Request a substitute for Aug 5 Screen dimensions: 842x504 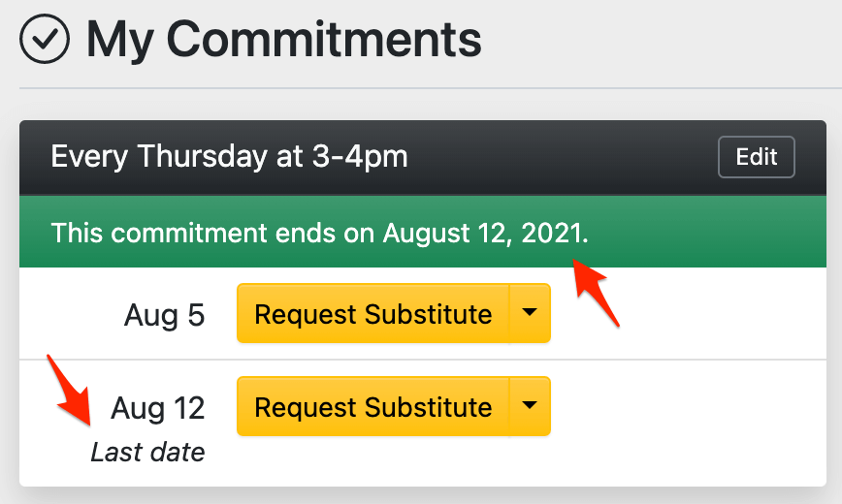(372, 313)
